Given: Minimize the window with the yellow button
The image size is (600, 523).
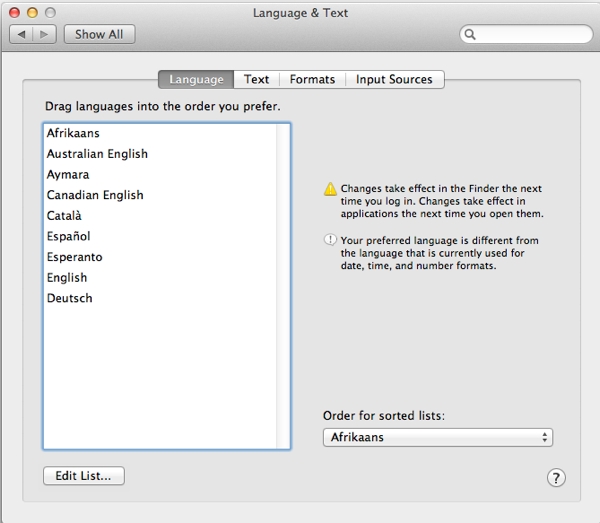Looking at the screenshot, I should 33,13.
